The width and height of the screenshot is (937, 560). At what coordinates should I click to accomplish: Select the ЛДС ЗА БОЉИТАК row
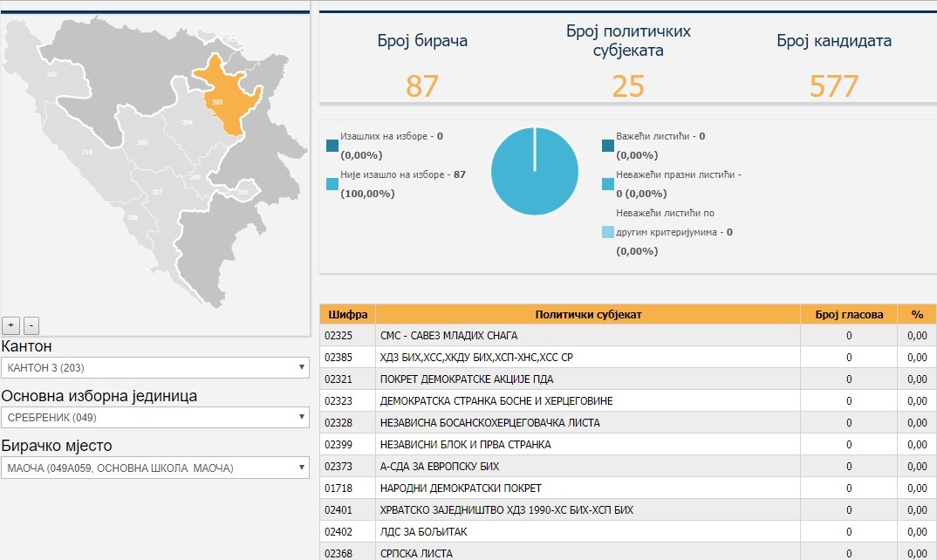tap(628, 532)
